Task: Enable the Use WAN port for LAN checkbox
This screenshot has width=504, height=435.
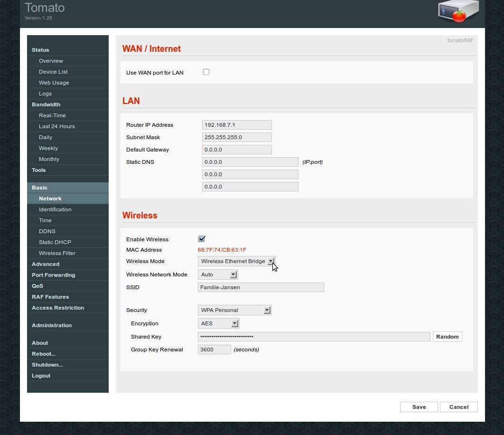Action: coord(206,72)
